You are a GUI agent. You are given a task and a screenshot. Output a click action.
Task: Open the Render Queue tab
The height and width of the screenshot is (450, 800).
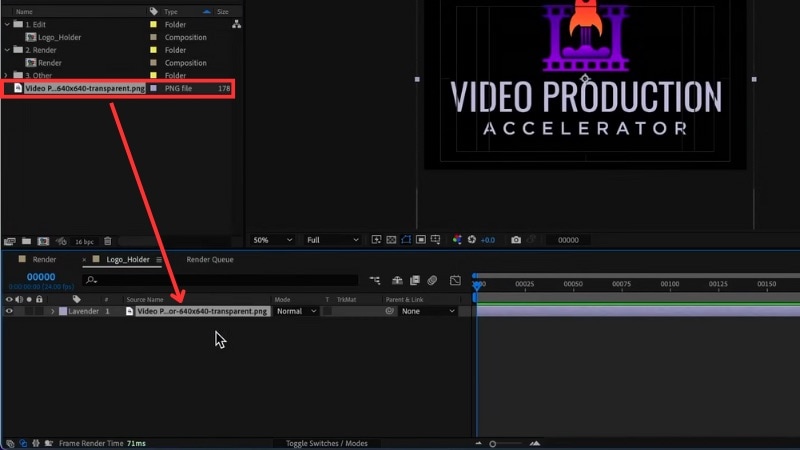click(210, 260)
